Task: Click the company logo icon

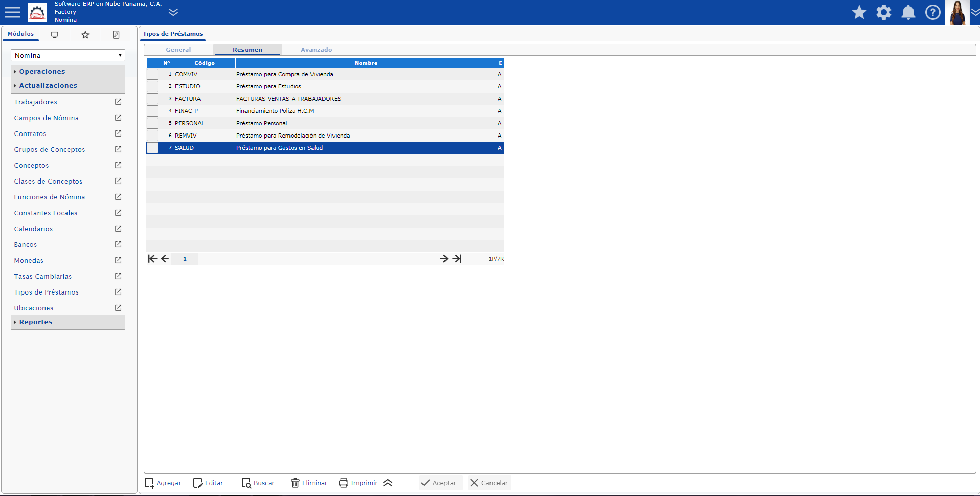Action: [37, 12]
